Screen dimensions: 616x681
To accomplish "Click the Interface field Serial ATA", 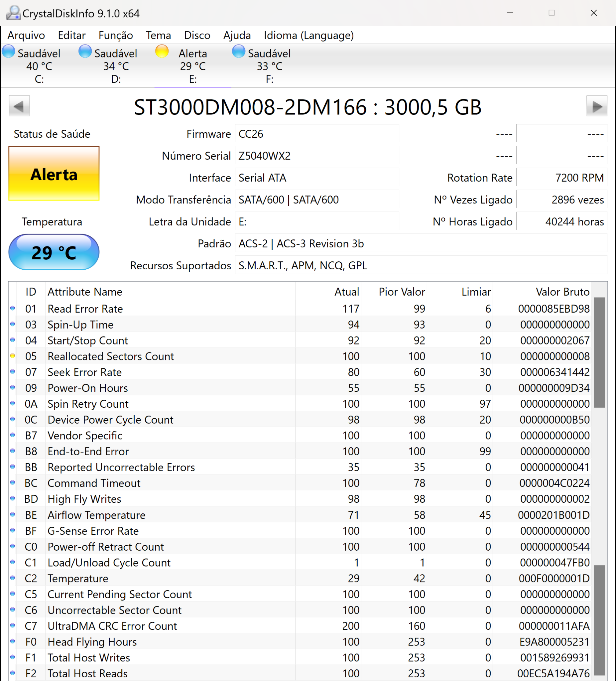I will click(x=317, y=178).
